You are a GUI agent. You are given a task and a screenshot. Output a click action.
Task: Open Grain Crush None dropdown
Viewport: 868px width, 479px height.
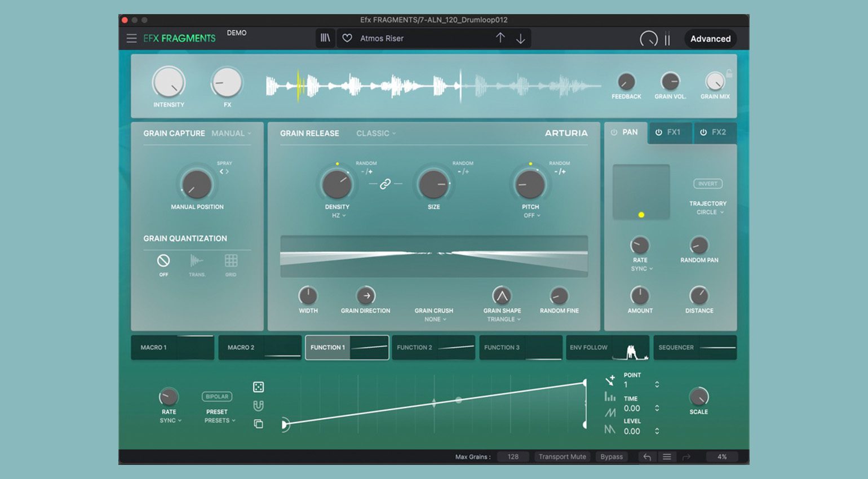435,319
